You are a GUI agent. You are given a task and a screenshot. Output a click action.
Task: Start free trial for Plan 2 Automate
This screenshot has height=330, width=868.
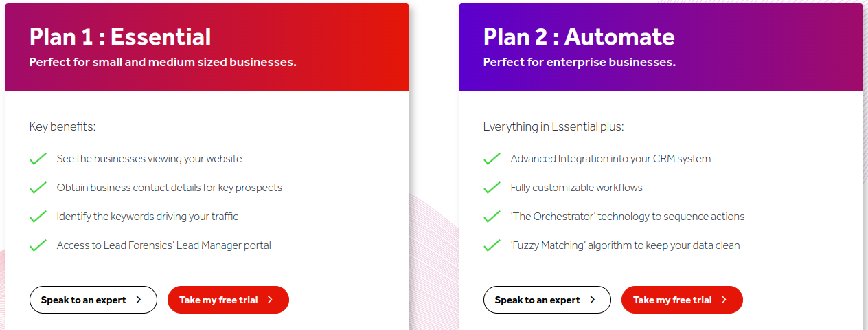pos(682,300)
